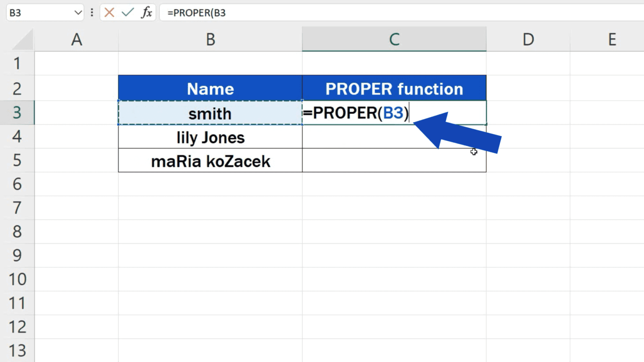Click the Cancel (X) icon to discard entry

coord(109,13)
